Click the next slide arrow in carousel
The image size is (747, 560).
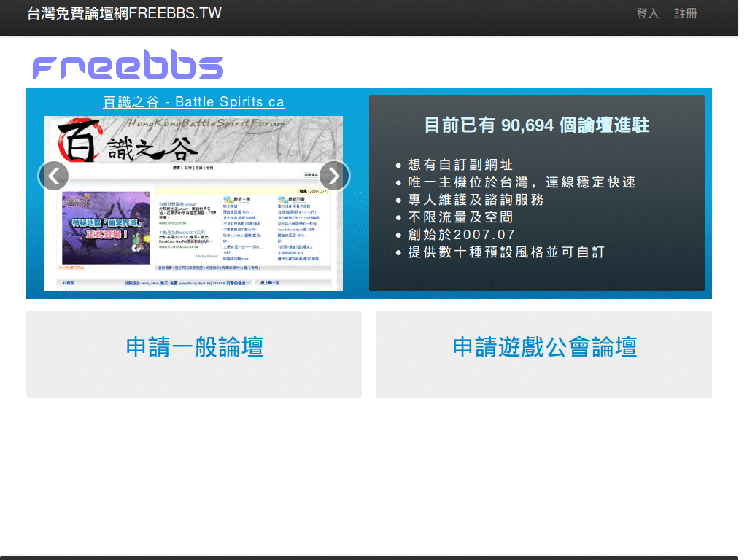(x=334, y=176)
